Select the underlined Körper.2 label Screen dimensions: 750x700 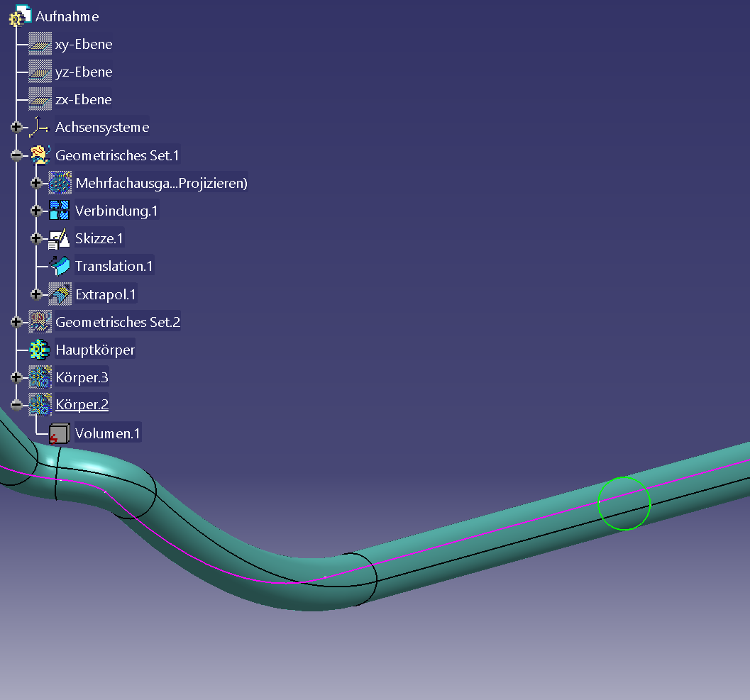click(x=82, y=404)
